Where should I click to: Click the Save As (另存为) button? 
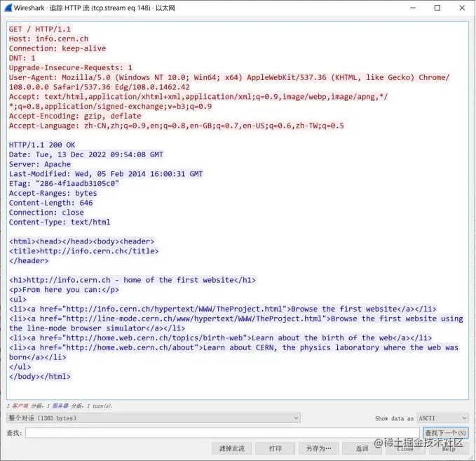(x=318, y=448)
